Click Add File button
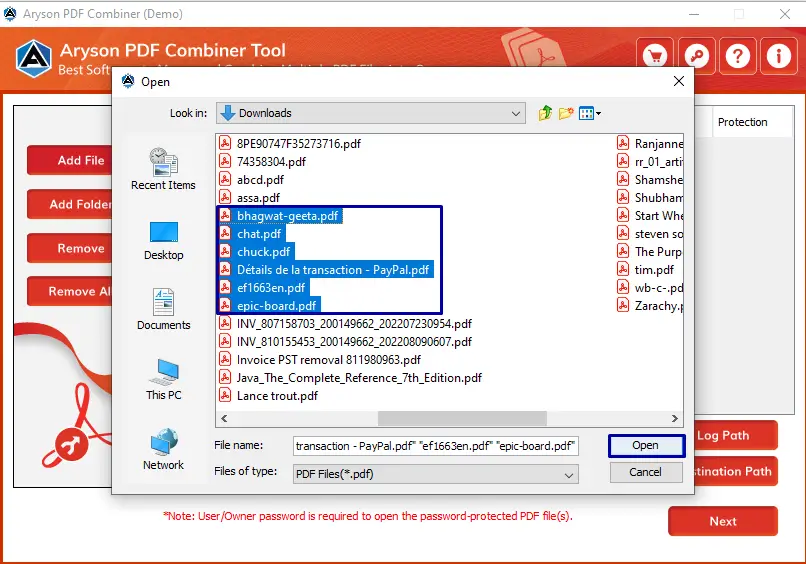 [70, 160]
